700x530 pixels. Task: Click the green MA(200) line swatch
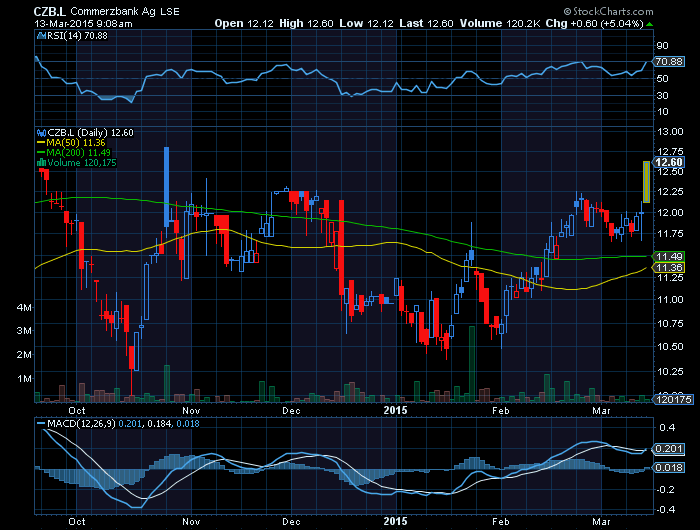pos(41,153)
